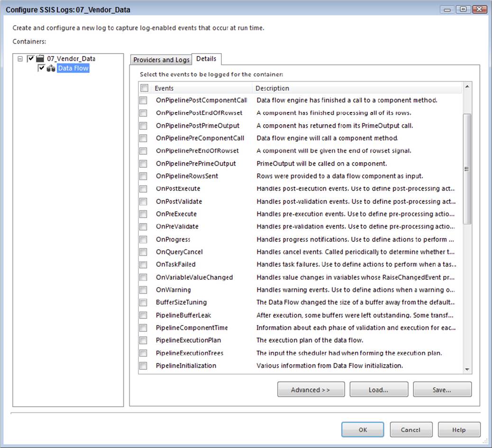Enable the OnPreValidate event checkbox
The height and width of the screenshot is (448, 492).
pyautogui.click(x=144, y=227)
